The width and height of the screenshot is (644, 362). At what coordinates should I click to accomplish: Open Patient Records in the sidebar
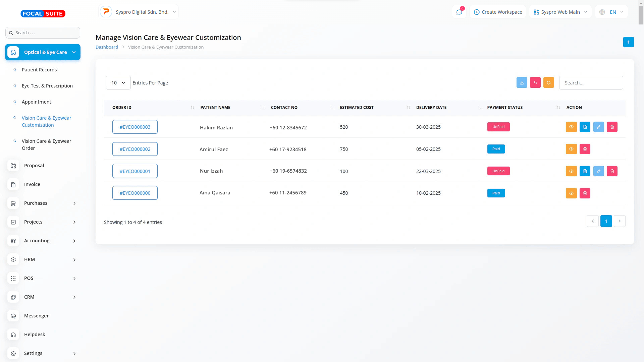39,70
